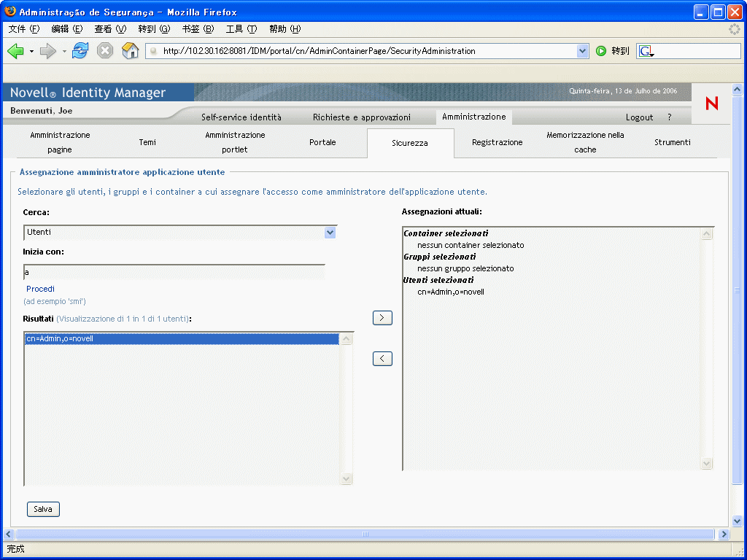Click the Salva button
This screenshot has width=747, height=560.
coord(43,509)
